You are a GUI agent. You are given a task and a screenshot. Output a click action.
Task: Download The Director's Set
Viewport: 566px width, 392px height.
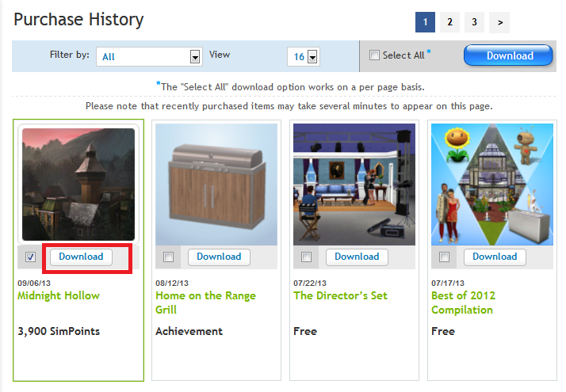(x=357, y=257)
